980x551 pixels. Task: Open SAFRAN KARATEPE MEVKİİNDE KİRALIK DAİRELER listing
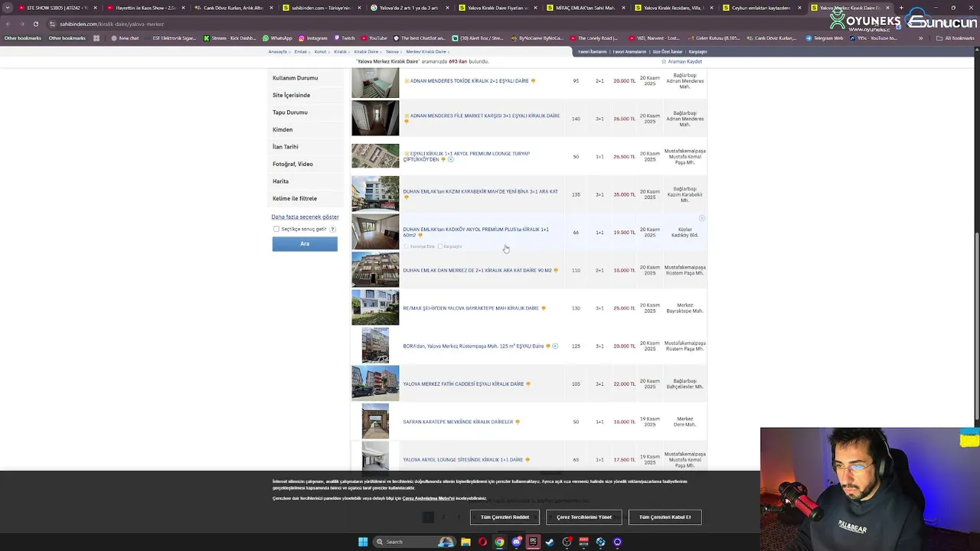(x=458, y=422)
